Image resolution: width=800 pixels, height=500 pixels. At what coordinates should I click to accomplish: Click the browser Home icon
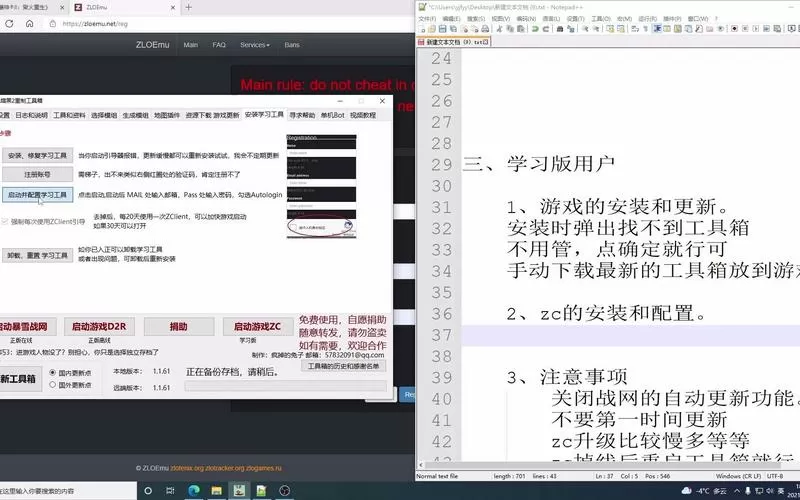30,23
